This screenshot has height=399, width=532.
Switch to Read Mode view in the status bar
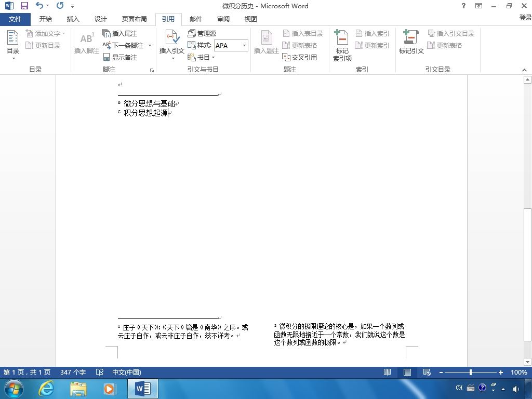pos(387,372)
